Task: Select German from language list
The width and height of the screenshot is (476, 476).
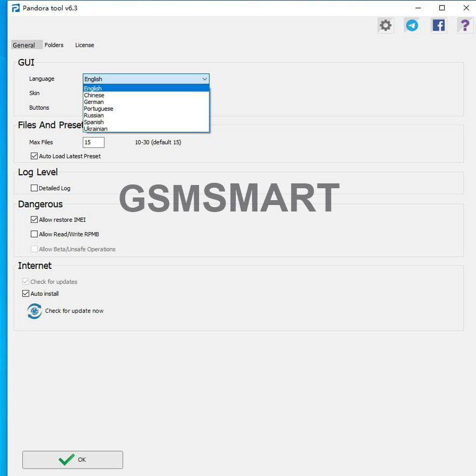Action: pyautogui.click(x=146, y=102)
